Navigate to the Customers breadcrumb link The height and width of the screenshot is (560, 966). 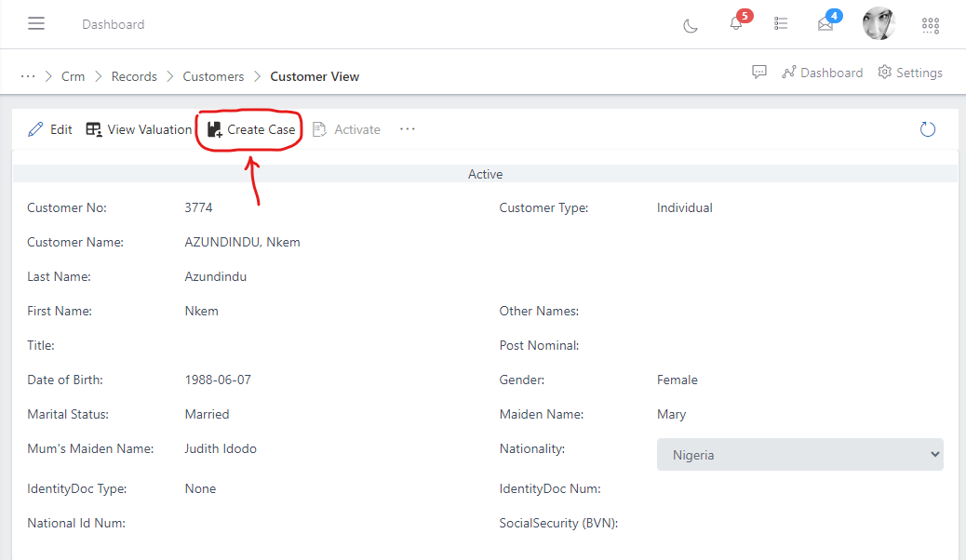213,76
